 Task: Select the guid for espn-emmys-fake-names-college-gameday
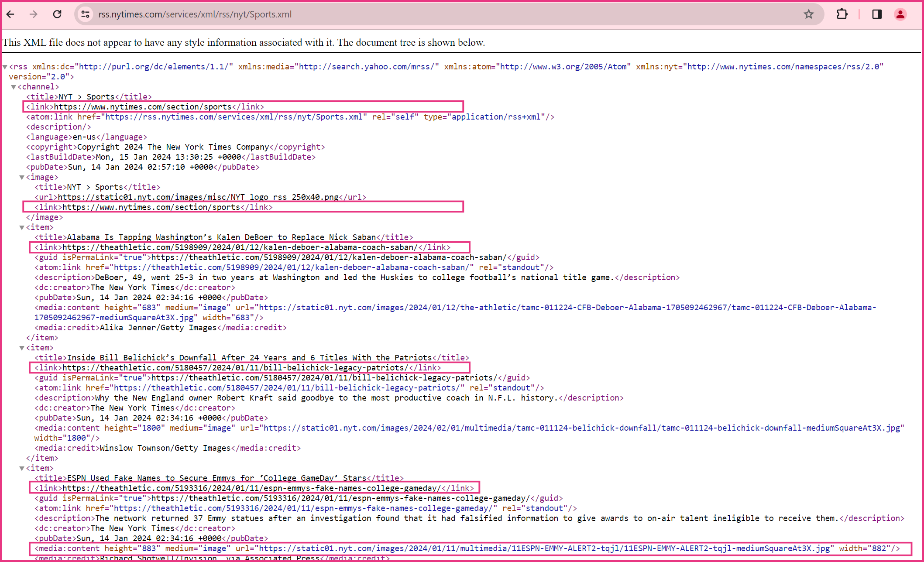(x=299, y=498)
